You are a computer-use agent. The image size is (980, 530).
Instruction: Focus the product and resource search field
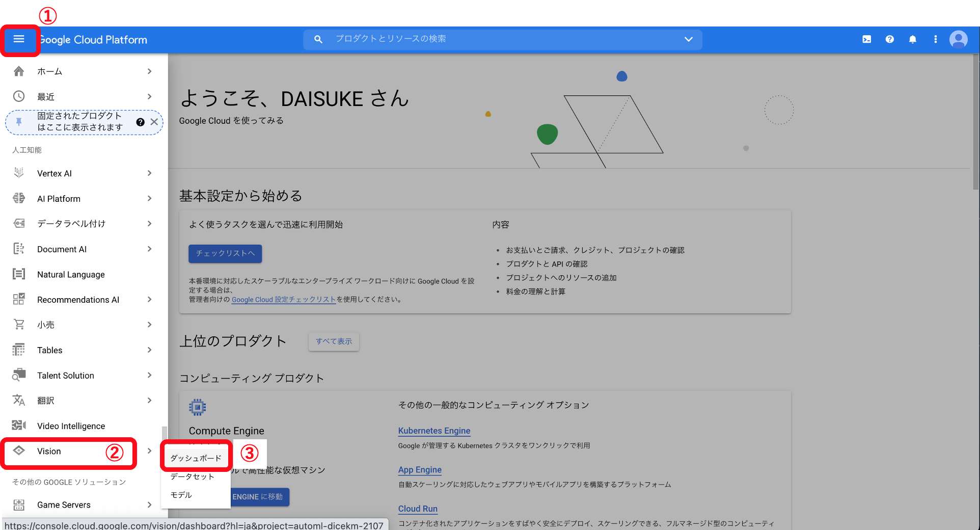click(503, 39)
